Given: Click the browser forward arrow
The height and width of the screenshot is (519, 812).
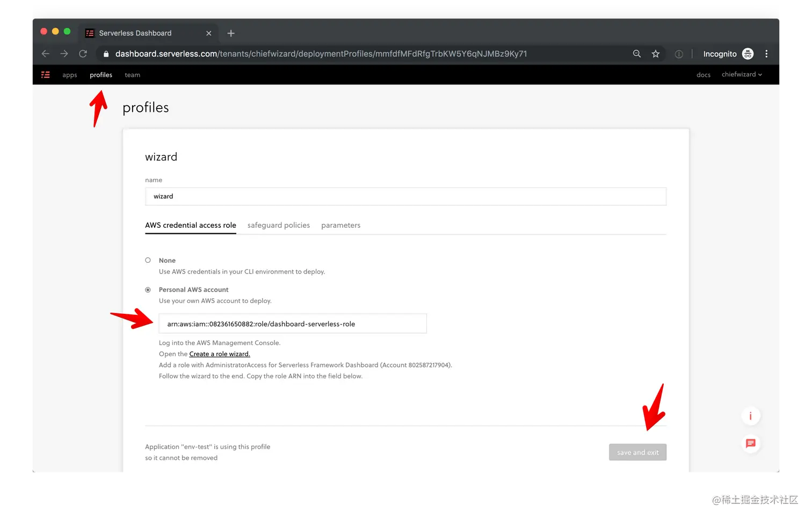Looking at the screenshot, I should click(x=64, y=54).
